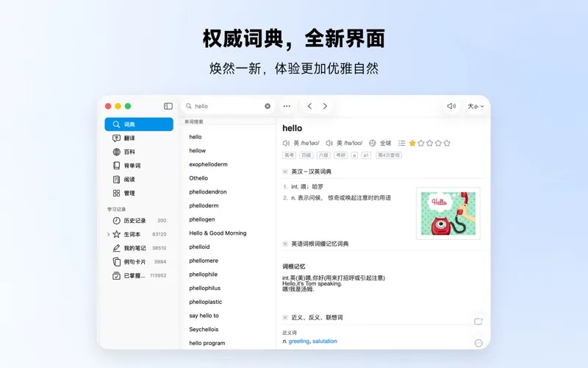
Task: Collapse the 英语词根词缀记忆词典 section
Action: [285, 244]
